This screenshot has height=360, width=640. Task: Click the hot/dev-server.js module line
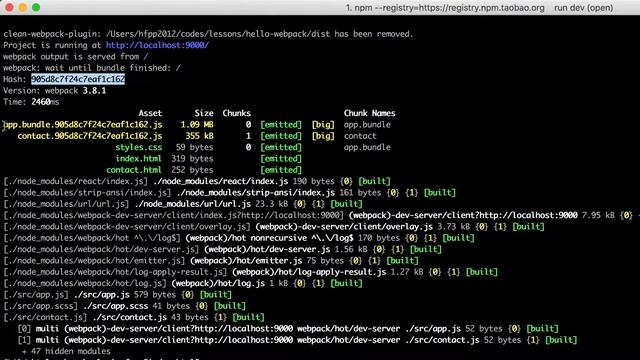click(x=222, y=249)
